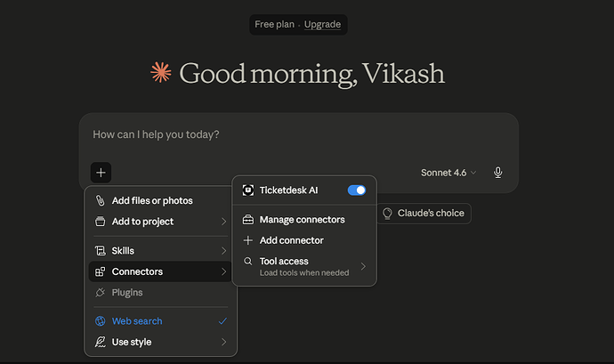
Task: Expand the Add to project chevron
Action: [x=223, y=222]
